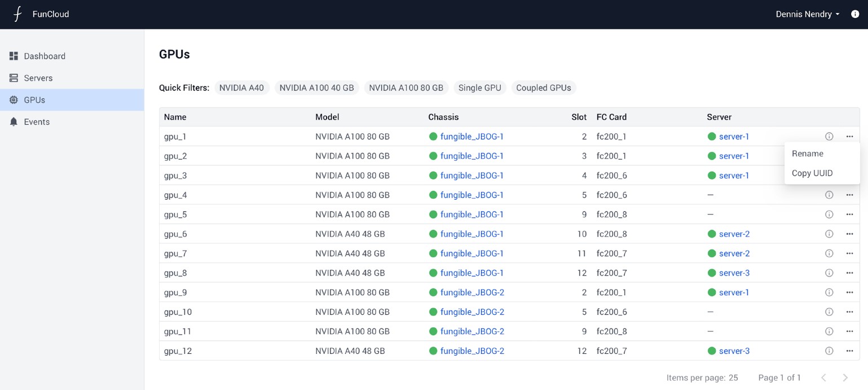Open the server-3 link for gpu_8

point(734,273)
